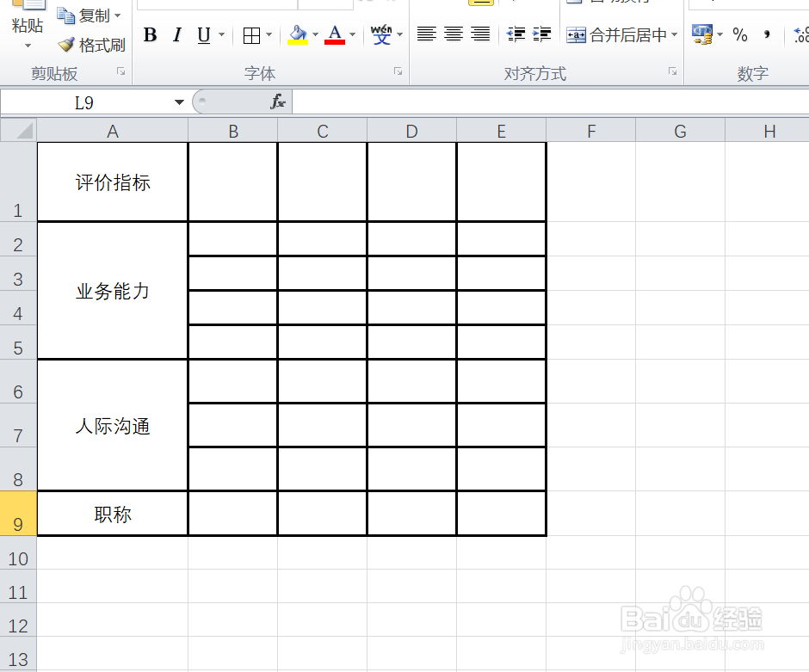Toggle italic formatting
This screenshot has height=672, width=809.
coord(177,35)
